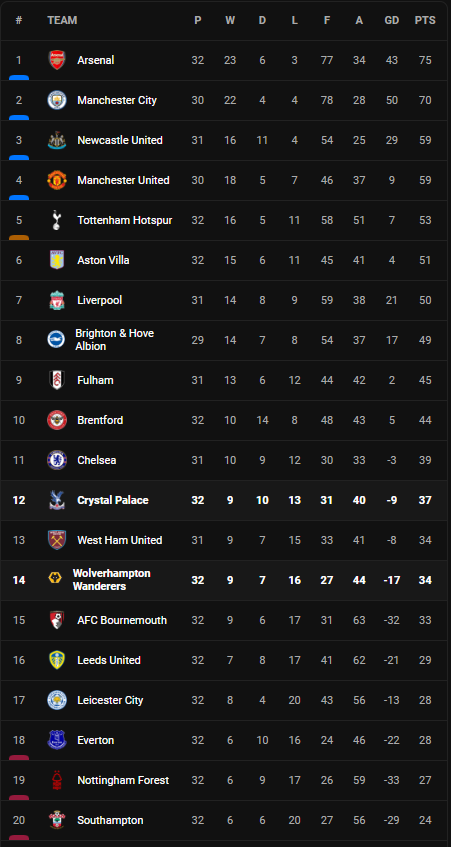This screenshot has height=847, width=451.
Task: Click the Arsenal club crest
Action: 57,60
